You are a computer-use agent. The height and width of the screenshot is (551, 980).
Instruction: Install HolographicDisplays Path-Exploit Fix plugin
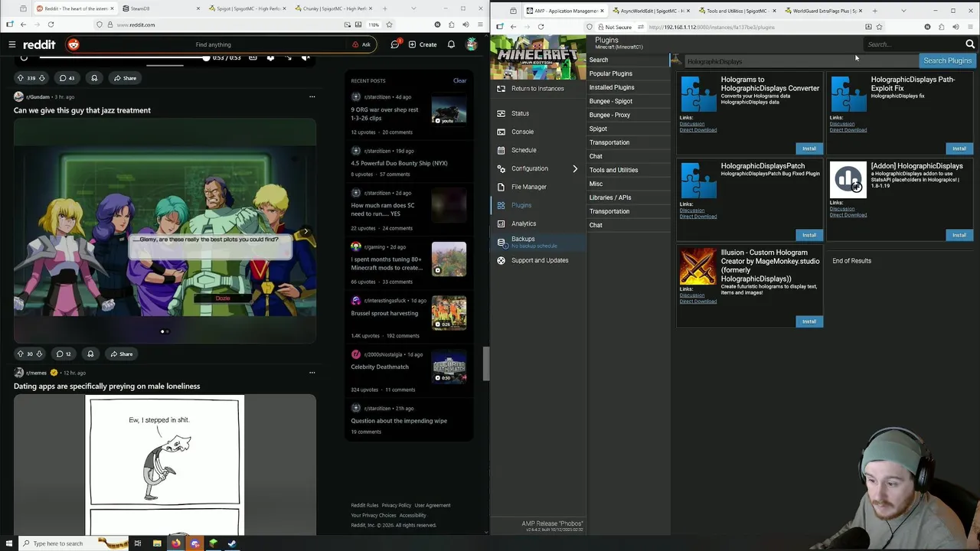click(959, 148)
